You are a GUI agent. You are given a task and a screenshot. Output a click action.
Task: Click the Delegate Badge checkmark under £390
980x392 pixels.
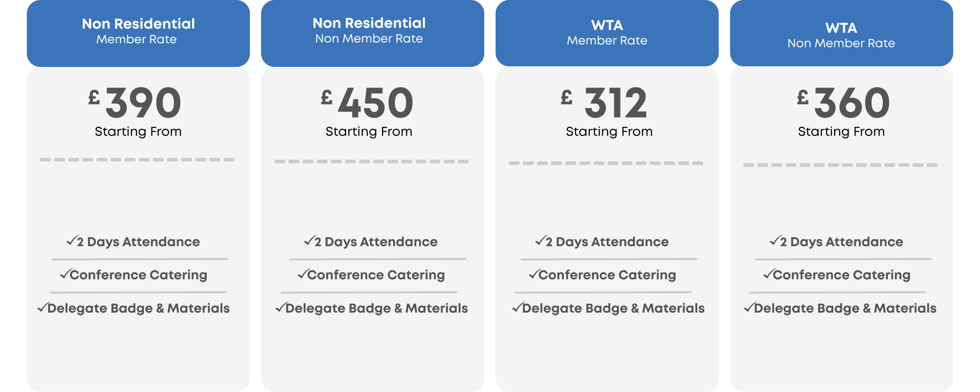pos(42,307)
